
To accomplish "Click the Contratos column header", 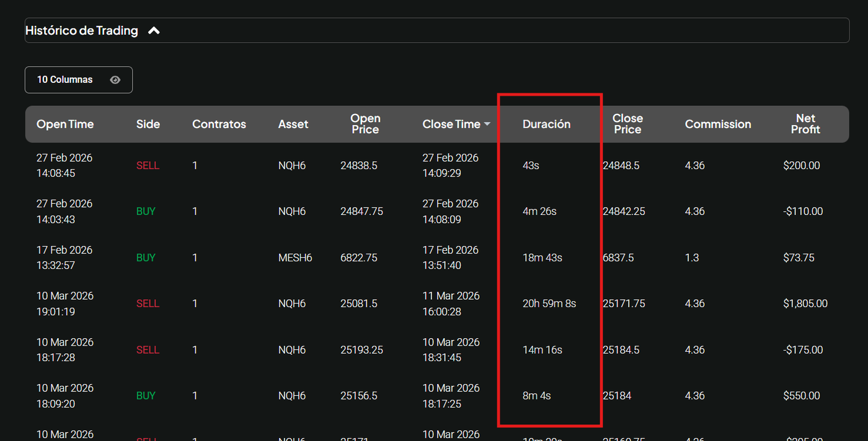I will click(219, 124).
